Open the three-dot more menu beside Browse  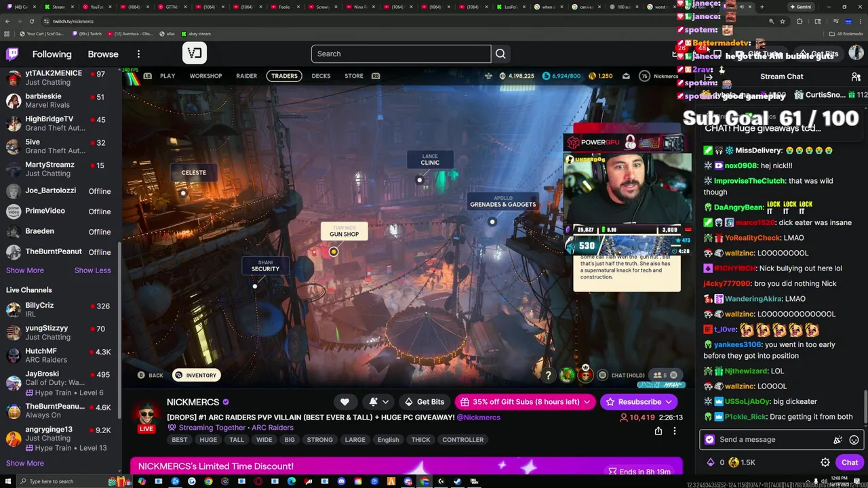[x=138, y=54]
